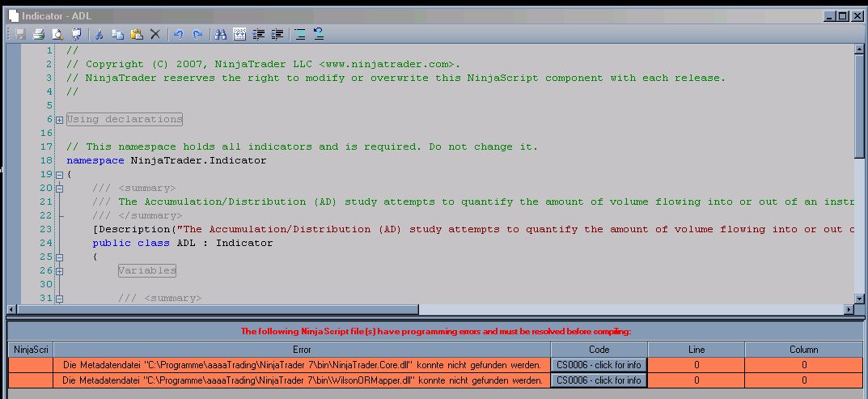Collapse the ADL class block at line 25
The height and width of the screenshot is (399, 868).
point(59,257)
